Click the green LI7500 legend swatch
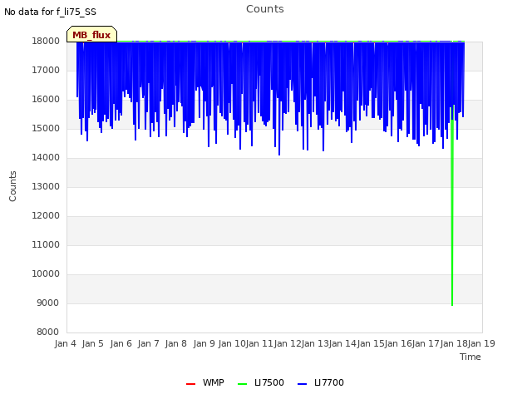Viewport: 532px width, 399px height. pyautogui.click(x=242, y=384)
